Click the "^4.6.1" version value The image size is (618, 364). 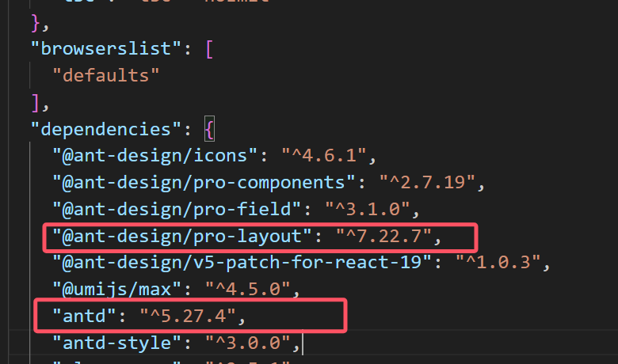[x=324, y=156]
